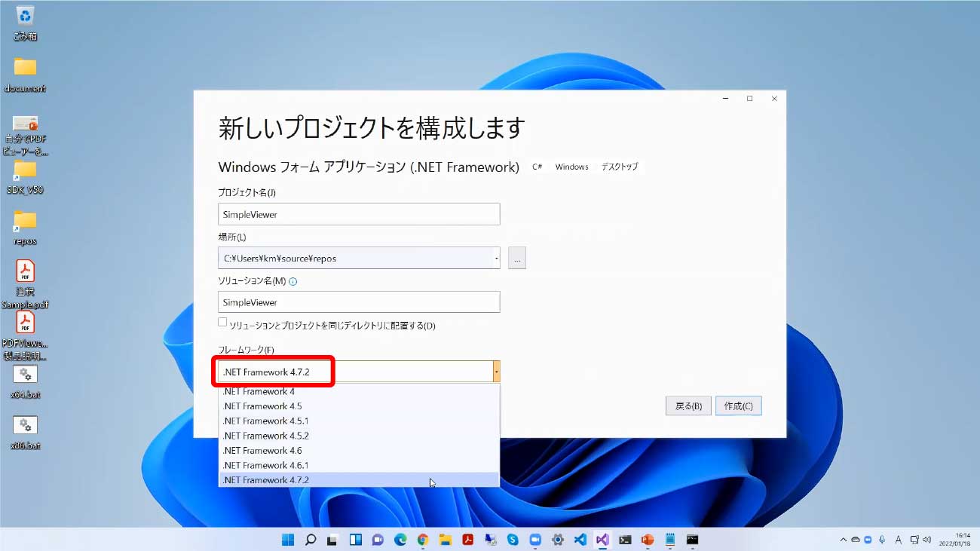Open the SDK_V50 shortcut folder
Image resolution: width=980 pixels, height=551 pixels.
(x=25, y=170)
